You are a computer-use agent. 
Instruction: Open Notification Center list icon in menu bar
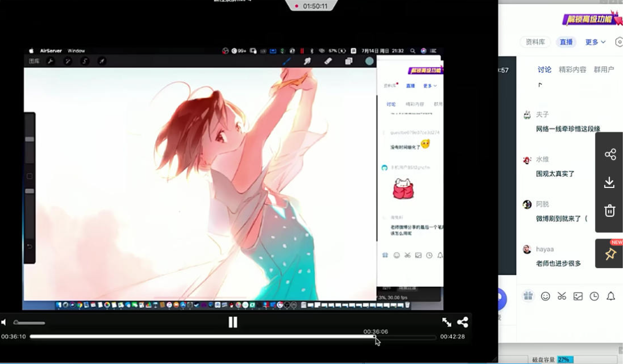point(433,51)
